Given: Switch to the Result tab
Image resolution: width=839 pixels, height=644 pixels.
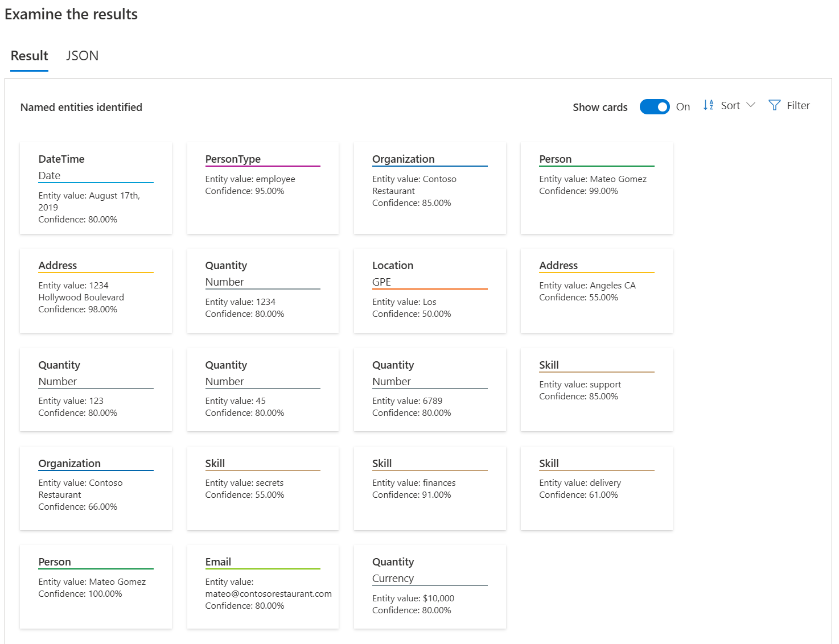Looking at the screenshot, I should [30, 56].
